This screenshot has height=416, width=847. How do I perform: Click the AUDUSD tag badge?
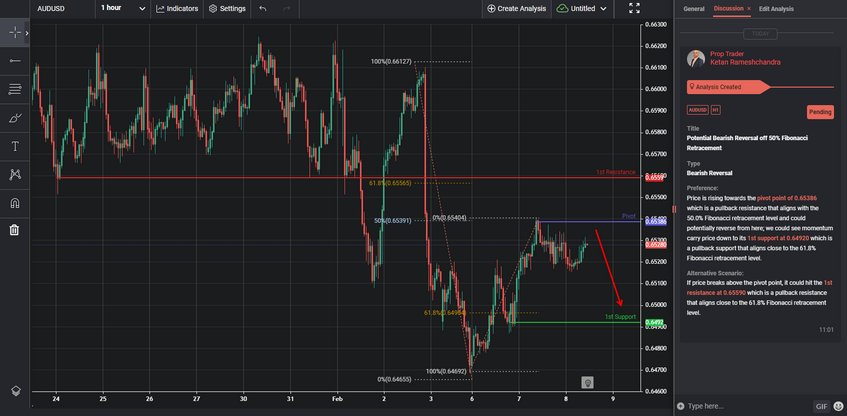(697, 110)
